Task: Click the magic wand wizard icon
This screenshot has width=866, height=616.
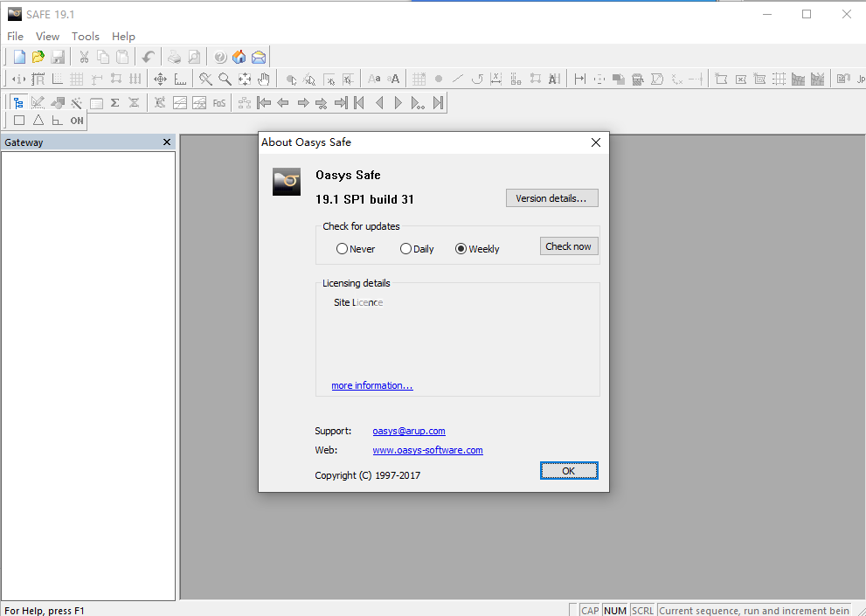Action: click(x=77, y=103)
